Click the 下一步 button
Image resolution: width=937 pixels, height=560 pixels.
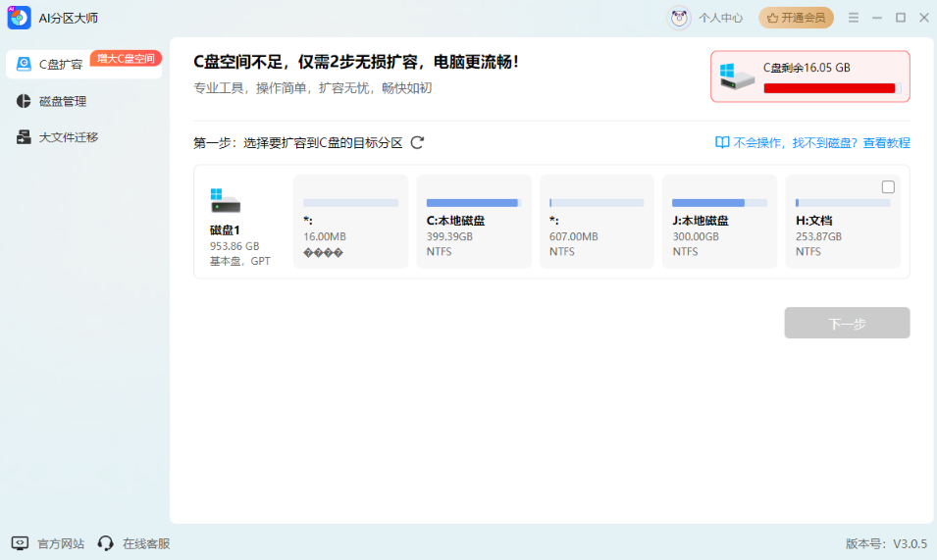(x=847, y=323)
